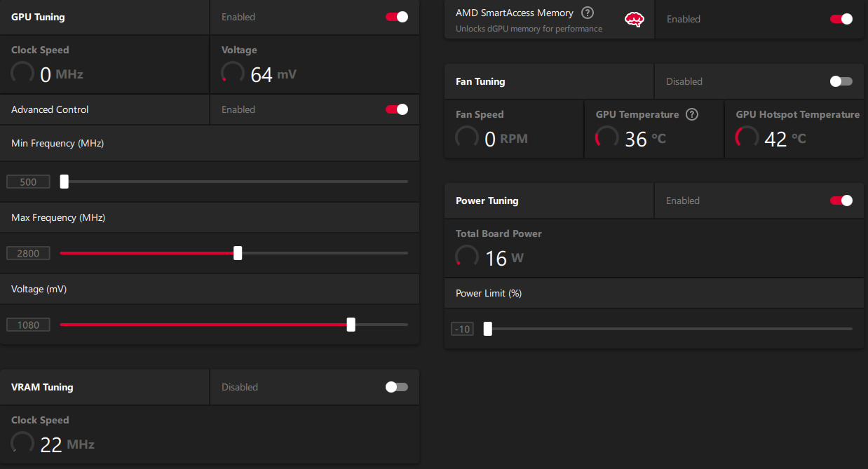Image resolution: width=868 pixels, height=469 pixels.
Task: Click the Max Frequency (MHz) label
Action: coord(58,218)
